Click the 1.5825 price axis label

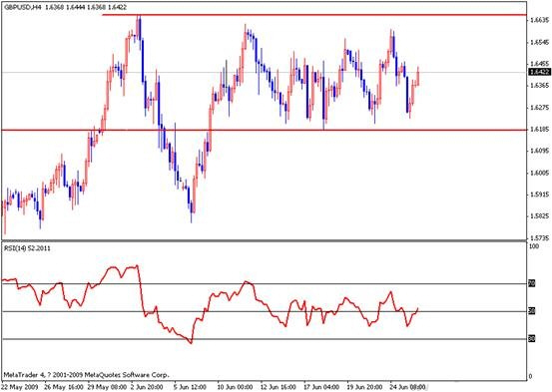tap(539, 216)
